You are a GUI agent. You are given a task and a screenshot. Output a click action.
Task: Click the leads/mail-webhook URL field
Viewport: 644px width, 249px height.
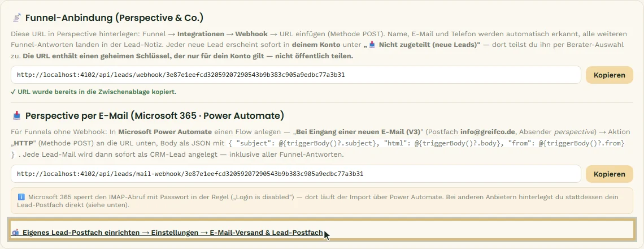pyautogui.click(x=295, y=174)
